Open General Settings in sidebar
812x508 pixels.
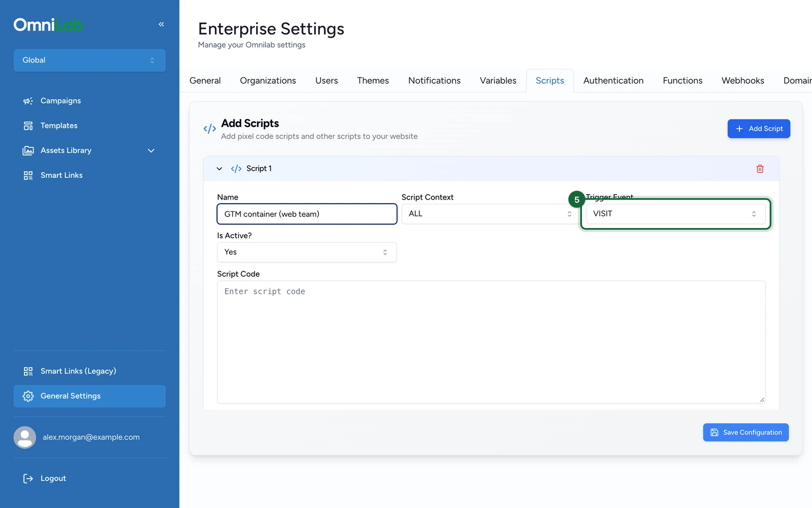pos(89,396)
